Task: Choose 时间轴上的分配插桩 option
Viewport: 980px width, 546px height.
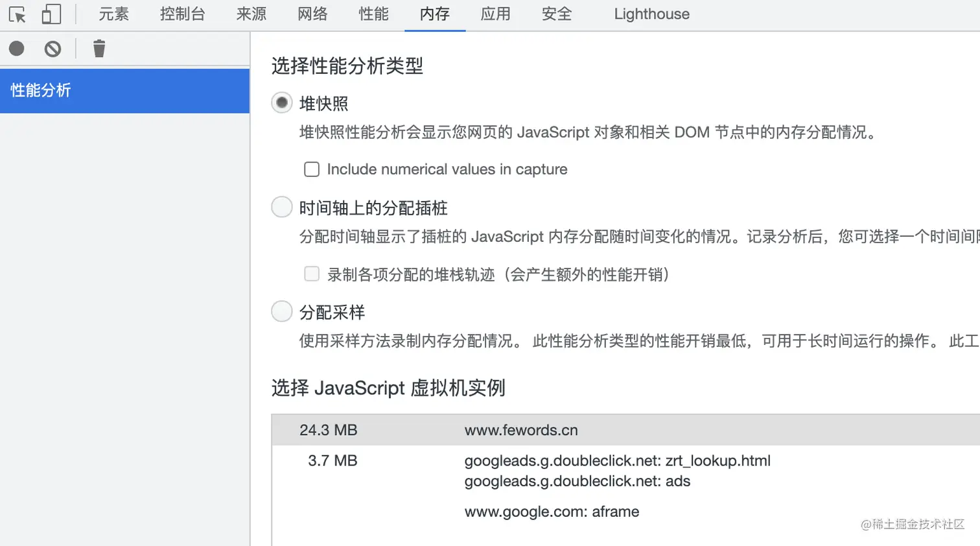Action: (281, 207)
